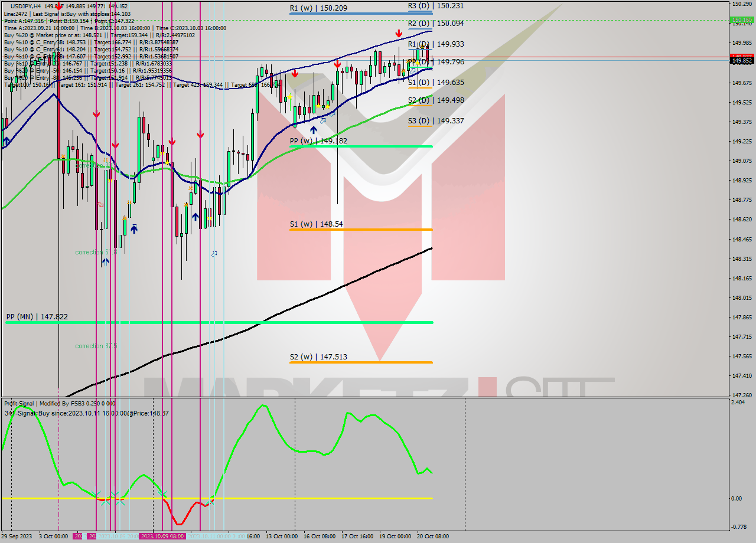Screen dimensions: 756x543
Task: Click the orange S2 (w) support line
Action: pyautogui.click(x=361, y=362)
